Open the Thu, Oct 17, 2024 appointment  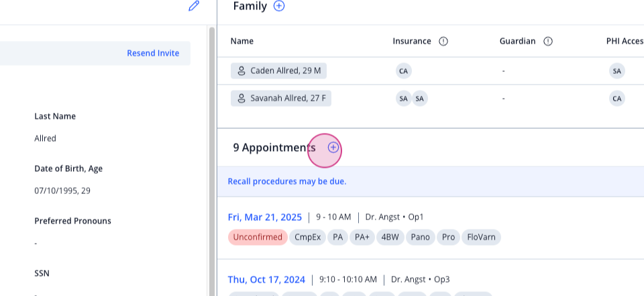pos(266,279)
